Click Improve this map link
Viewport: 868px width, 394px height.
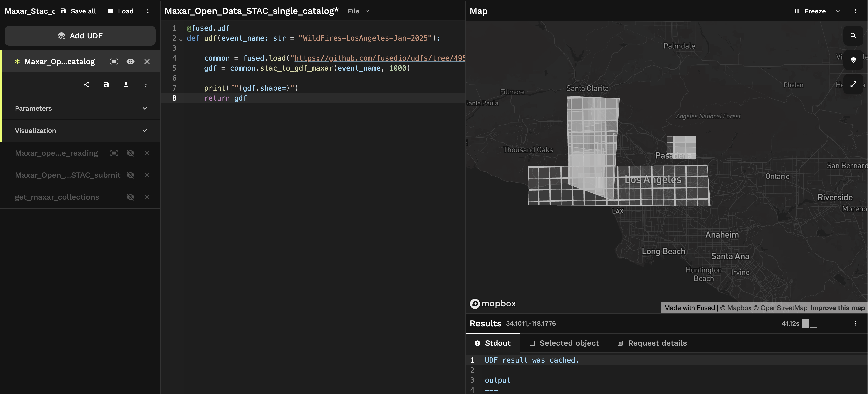pos(837,308)
